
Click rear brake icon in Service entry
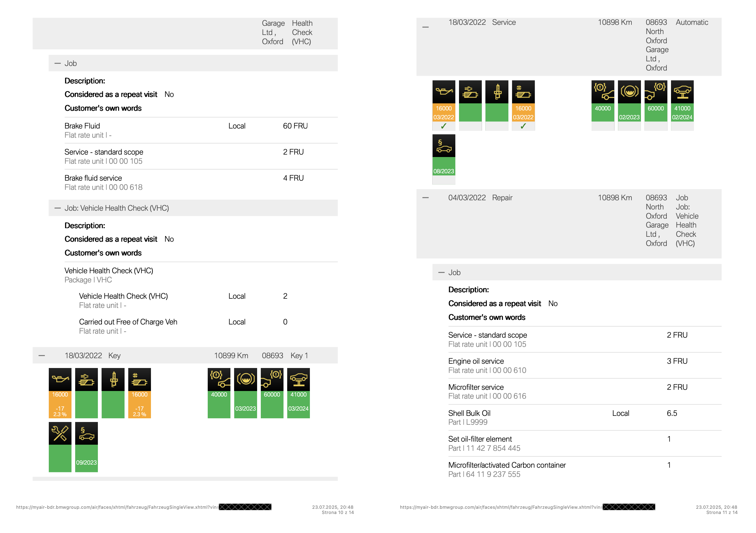point(656,91)
